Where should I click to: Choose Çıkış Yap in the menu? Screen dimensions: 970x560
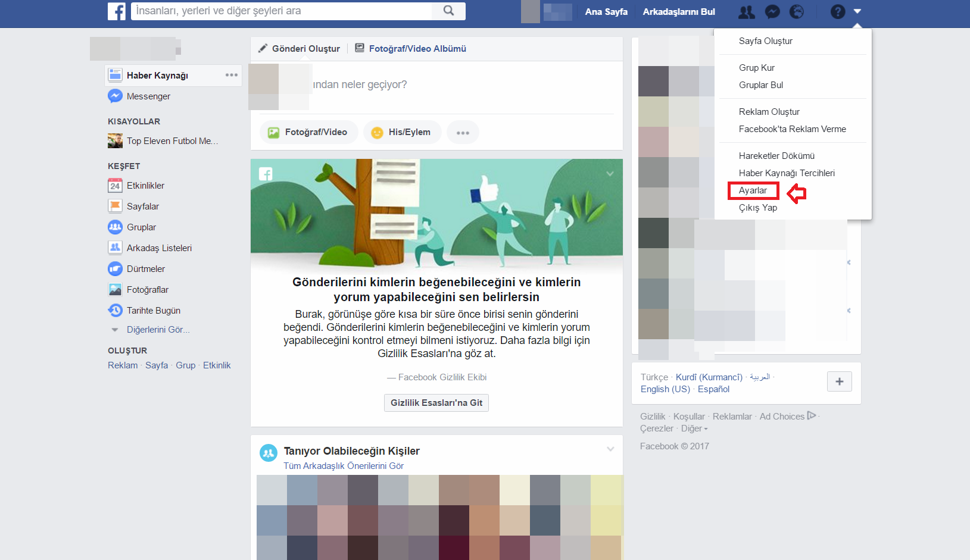pyautogui.click(x=758, y=208)
